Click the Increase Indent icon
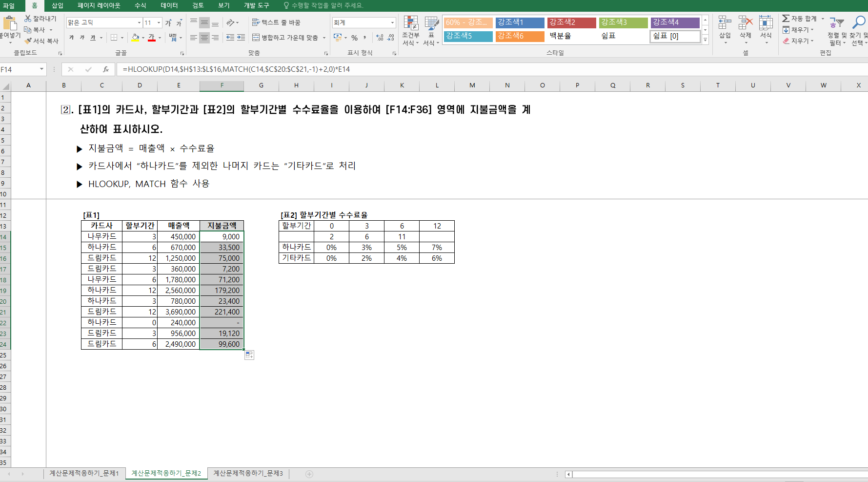Viewport: 868px width, 482px height. tap(241, 38)
